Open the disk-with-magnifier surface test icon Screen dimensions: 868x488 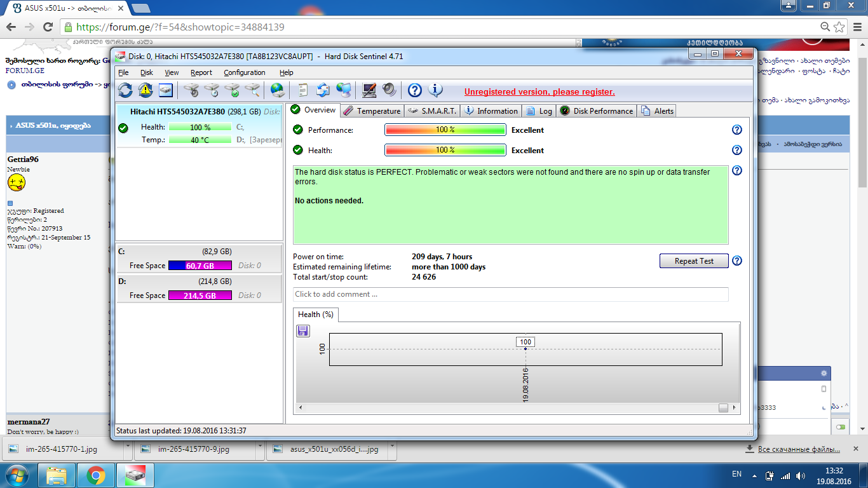point(252,90)
